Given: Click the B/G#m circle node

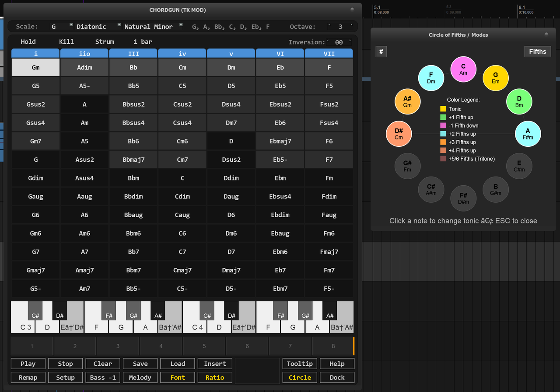Looking at the screenshot, I should (x=496, y=189).
